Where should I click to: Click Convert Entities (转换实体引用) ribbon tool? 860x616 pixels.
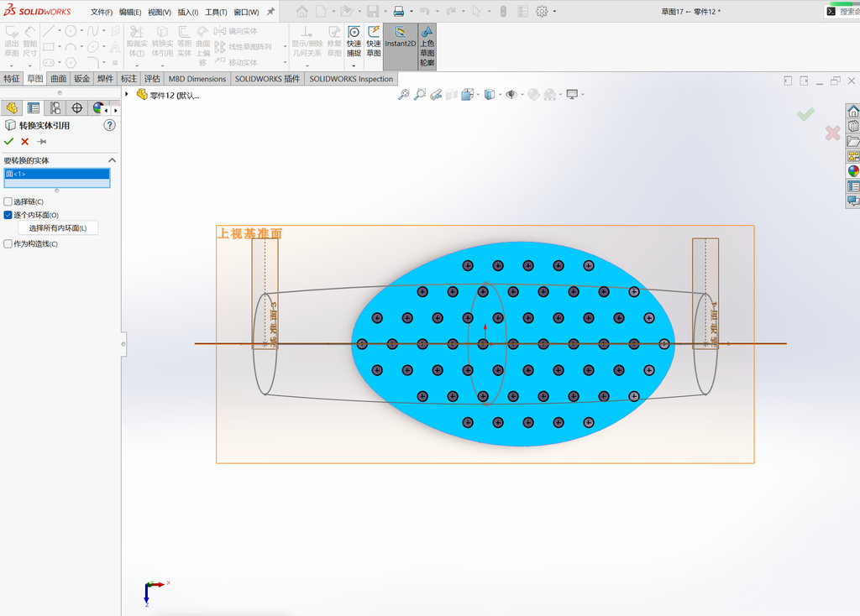pyautogui.click(x=162, y=41)
